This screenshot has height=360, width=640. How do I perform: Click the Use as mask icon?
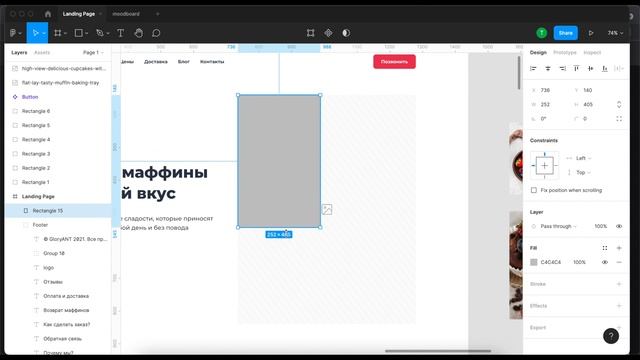click(346, 33)
